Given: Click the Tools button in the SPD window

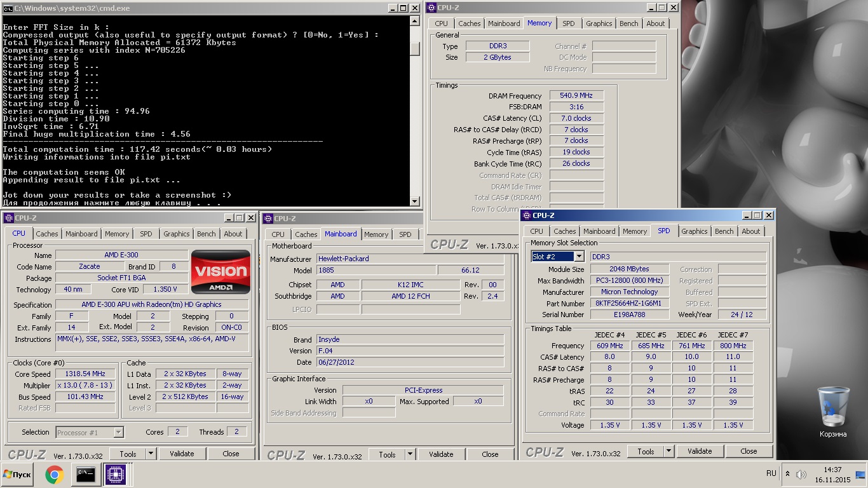Looking at the screenshot, I should [x=646, y=451].
